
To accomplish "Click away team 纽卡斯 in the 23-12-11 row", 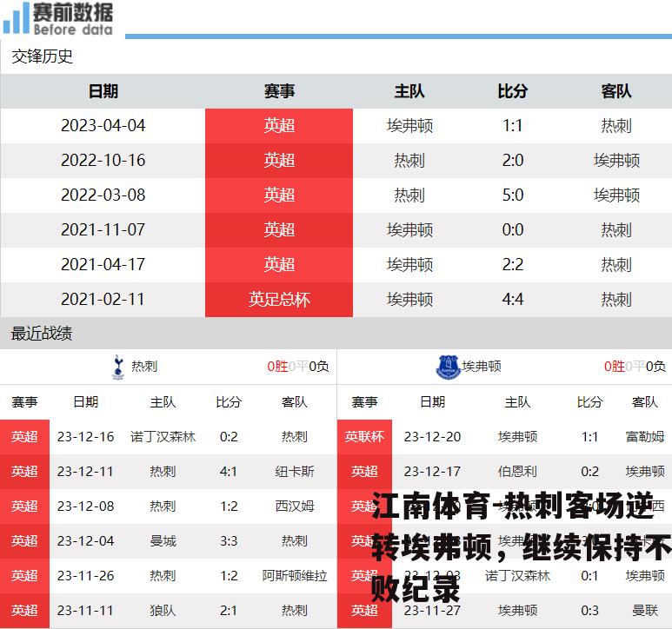I will [295, 472].
